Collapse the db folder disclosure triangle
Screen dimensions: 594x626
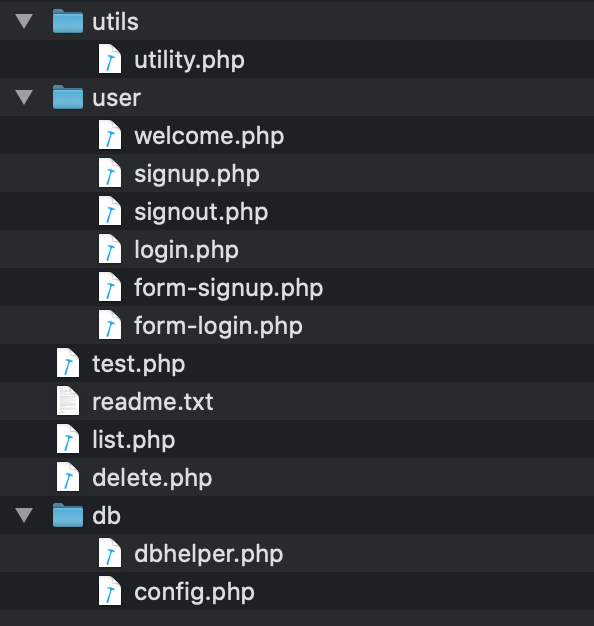[x=24, y=515]
